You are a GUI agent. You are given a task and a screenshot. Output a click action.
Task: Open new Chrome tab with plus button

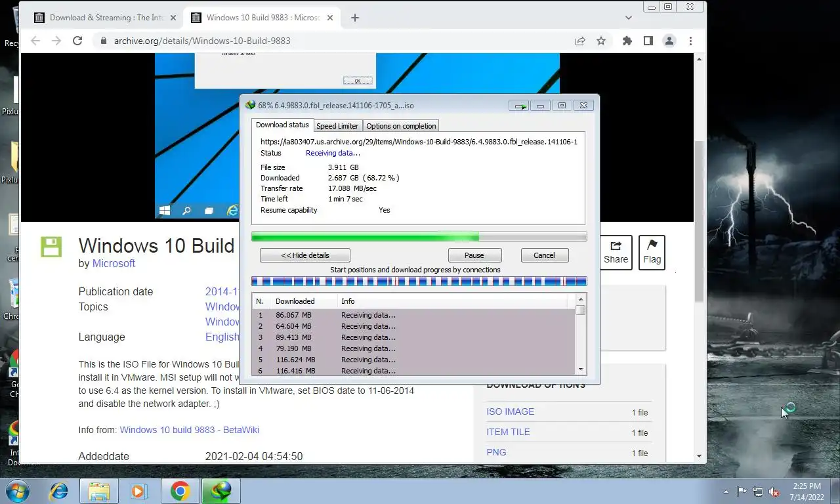[x=355, y=18]
